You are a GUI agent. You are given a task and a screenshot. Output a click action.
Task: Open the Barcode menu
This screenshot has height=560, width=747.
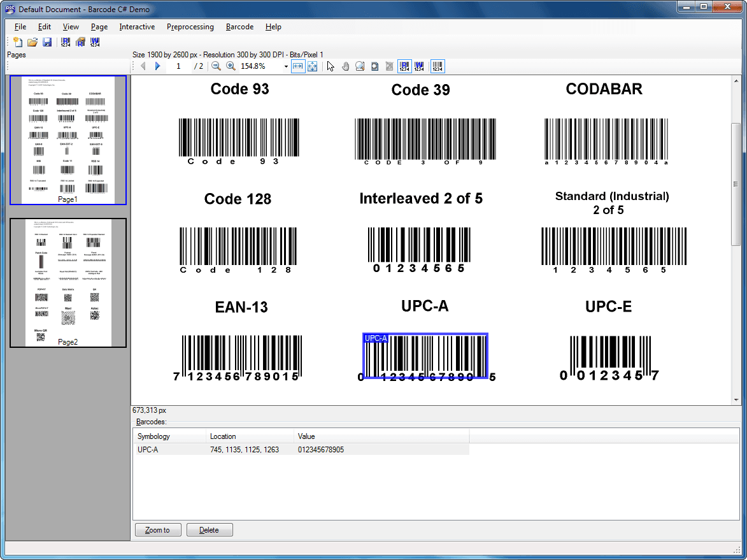pyautogui.click(x=239, y=27)
